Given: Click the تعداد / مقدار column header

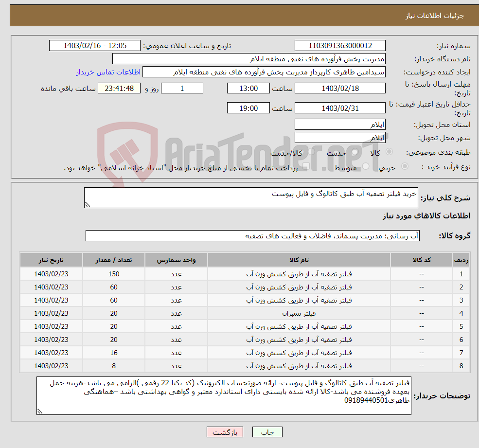Looking at the screenshot, I should tap(114, 260).
